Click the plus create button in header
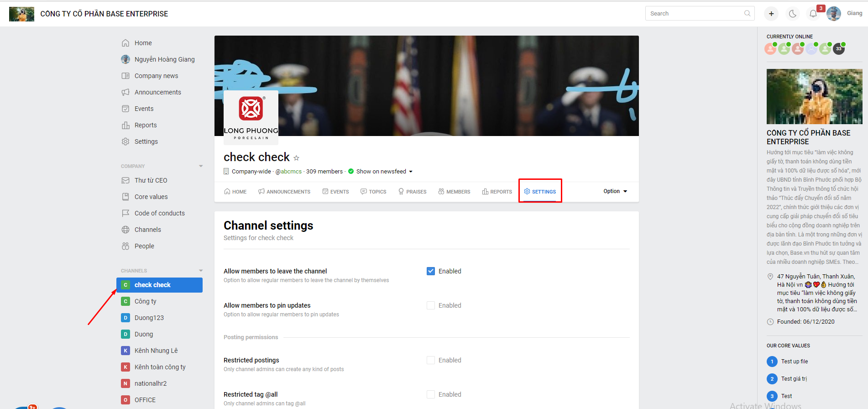 pyautogui.click(x=771, y=14)
